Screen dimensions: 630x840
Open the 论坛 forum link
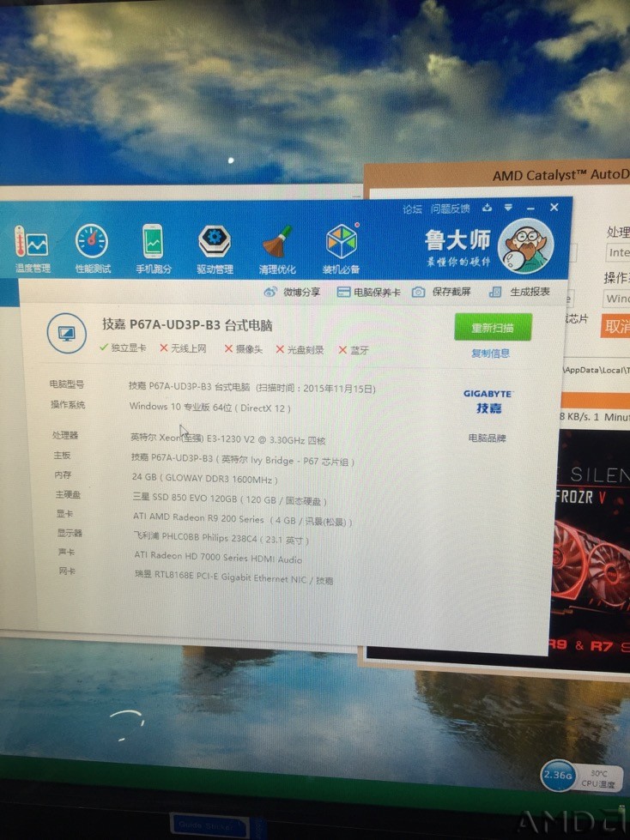click(x=413, y=209)
